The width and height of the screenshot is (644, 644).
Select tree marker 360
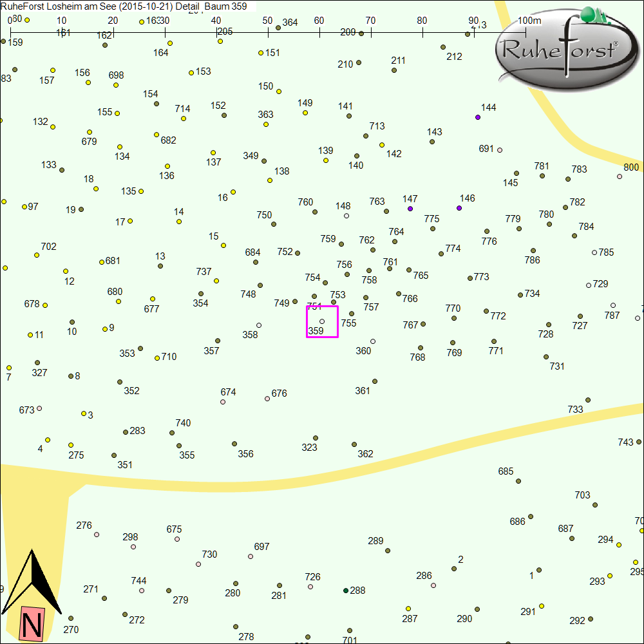(x=373, y=342)
